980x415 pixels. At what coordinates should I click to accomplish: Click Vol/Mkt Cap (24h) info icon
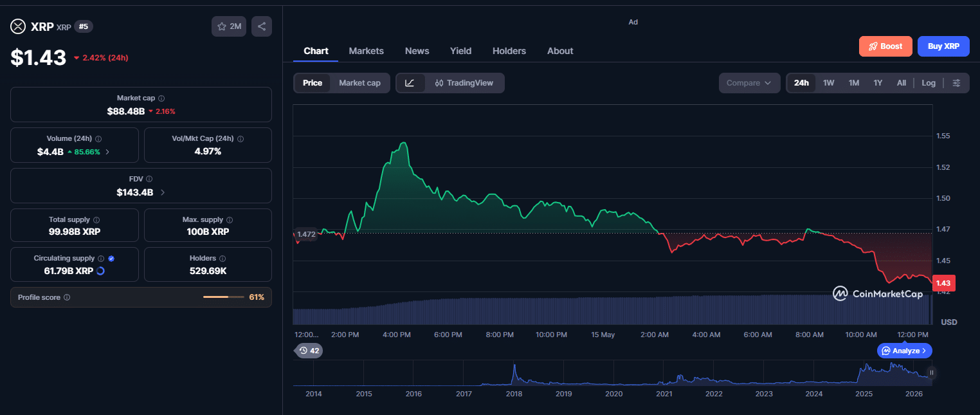click(x=240, y=138)
